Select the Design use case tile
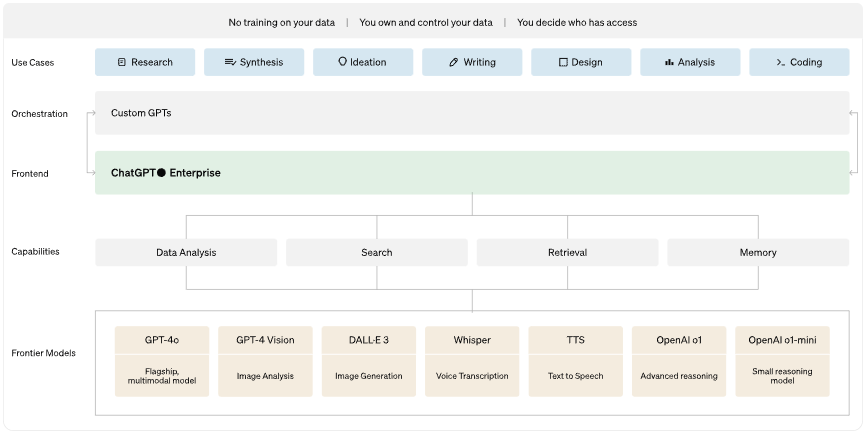867x437 pixels. [x=581, y=62]
